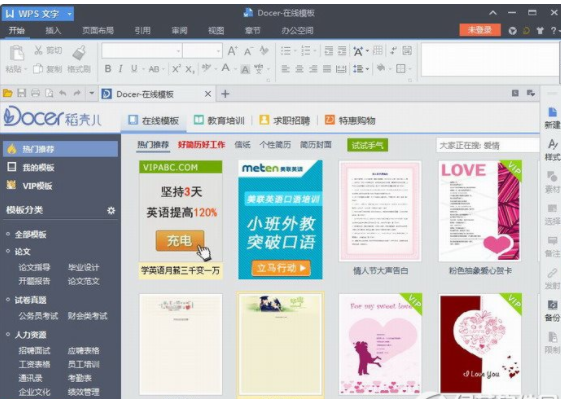Toggle superscript X² button
This screenshot has width=561, height=399.
point(176,69)
